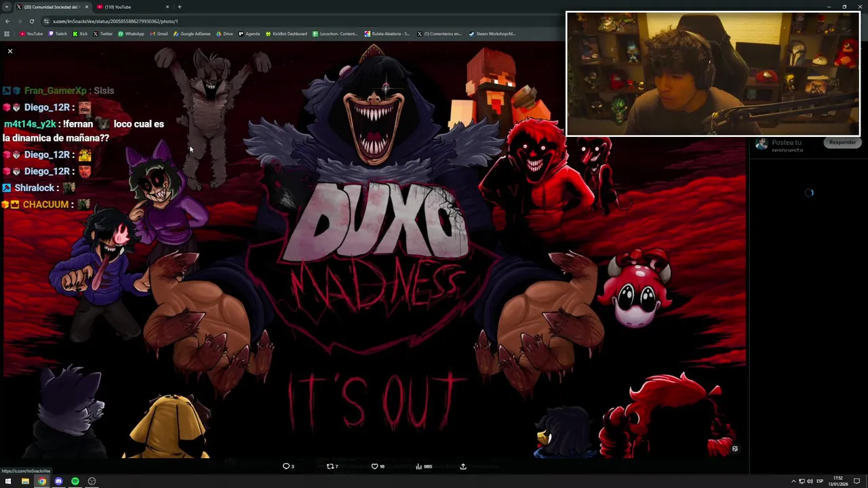Open the tab search dropdown arrow
868x488 pixels.
pos(6,7)
